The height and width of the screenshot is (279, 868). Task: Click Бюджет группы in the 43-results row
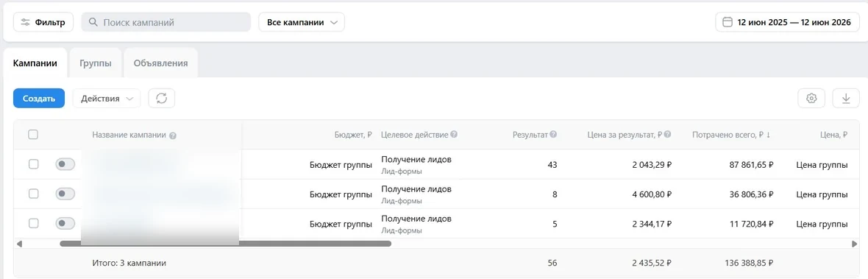[341, 164]
